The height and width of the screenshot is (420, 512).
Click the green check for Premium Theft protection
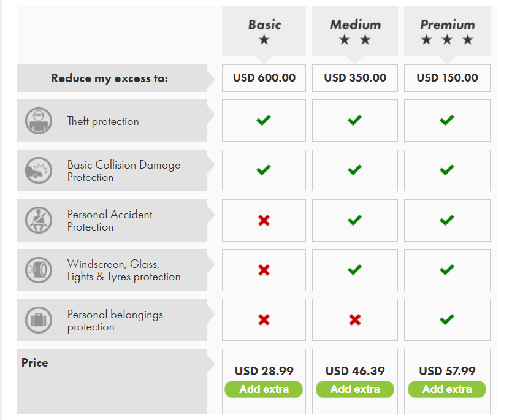click(446, 120)
